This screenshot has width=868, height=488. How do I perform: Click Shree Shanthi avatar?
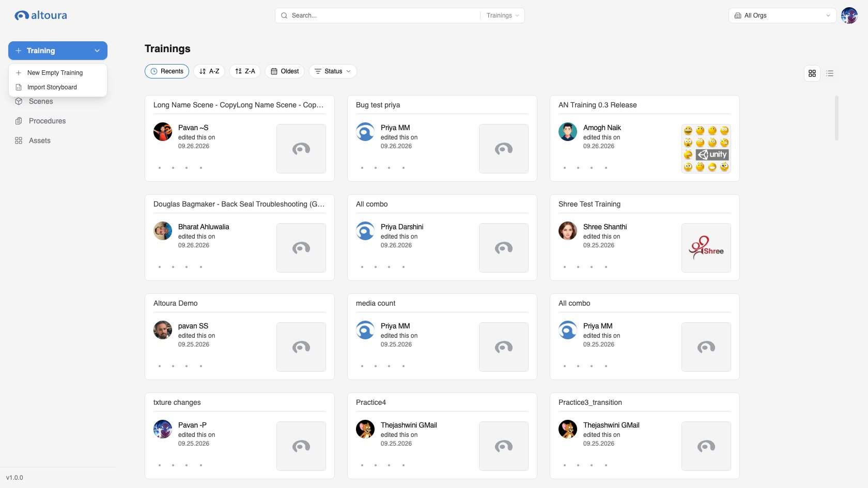(x=568, y=231)
